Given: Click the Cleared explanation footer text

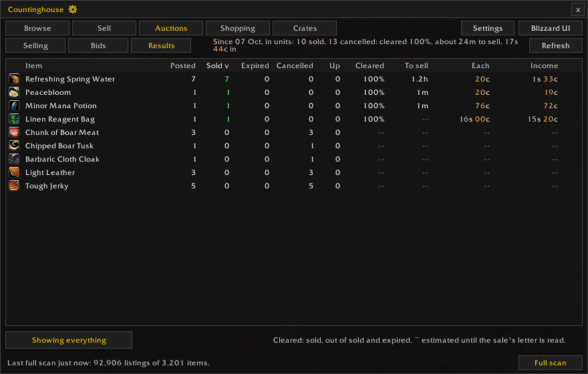Looking at the screenshot, I should (419, 340).
